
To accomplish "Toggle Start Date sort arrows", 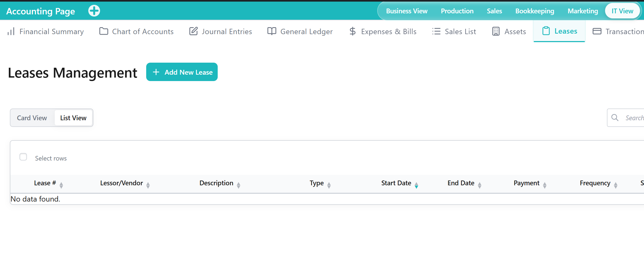I will [x=416, y=185].
